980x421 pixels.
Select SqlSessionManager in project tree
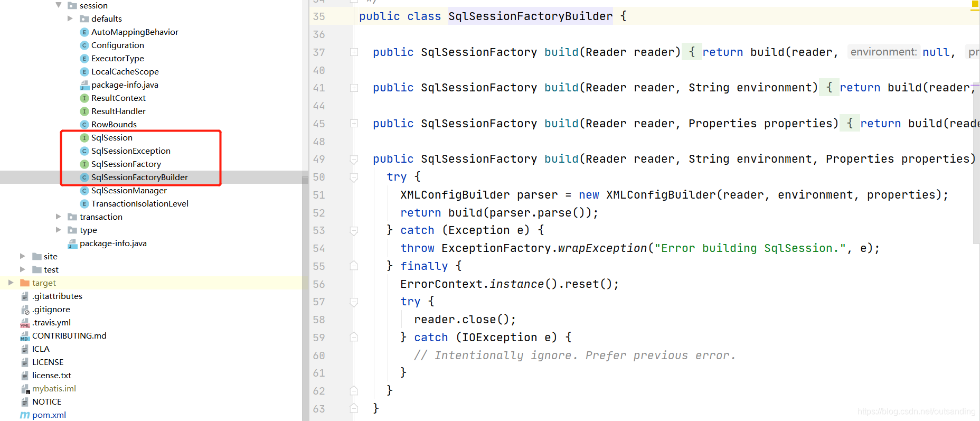tap(129, 191)
